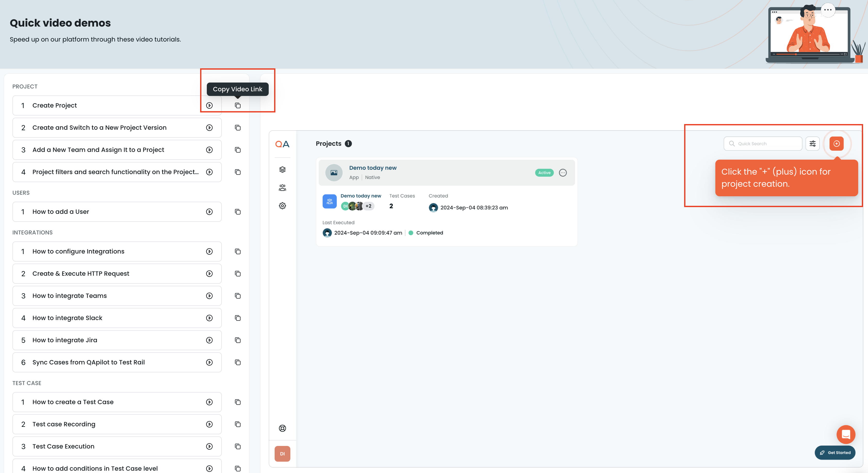Open the settings gear in QA sidebar
The width and height of the screenshot is (868, 473).
pyautogui.click(x=282, y=206)
